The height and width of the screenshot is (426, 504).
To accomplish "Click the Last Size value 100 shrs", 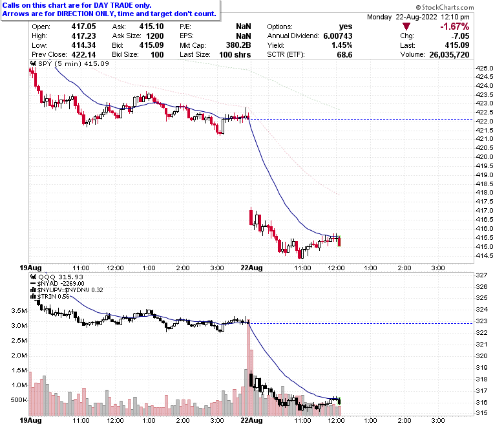I will click(235, 55).
